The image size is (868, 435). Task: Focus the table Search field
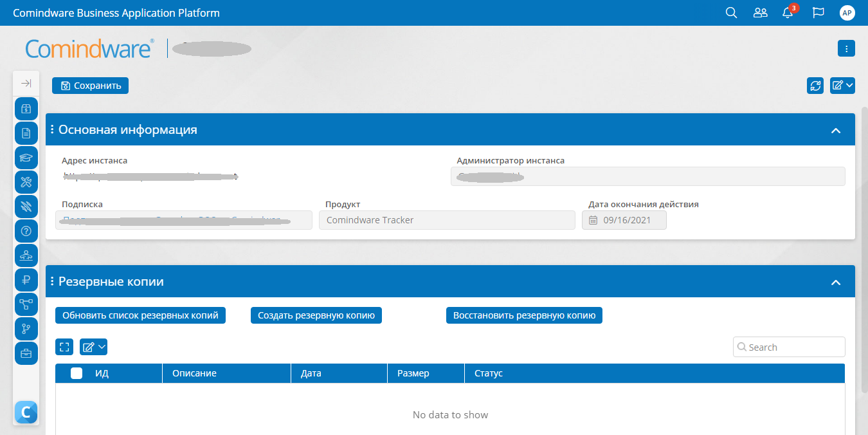(789, 347)
